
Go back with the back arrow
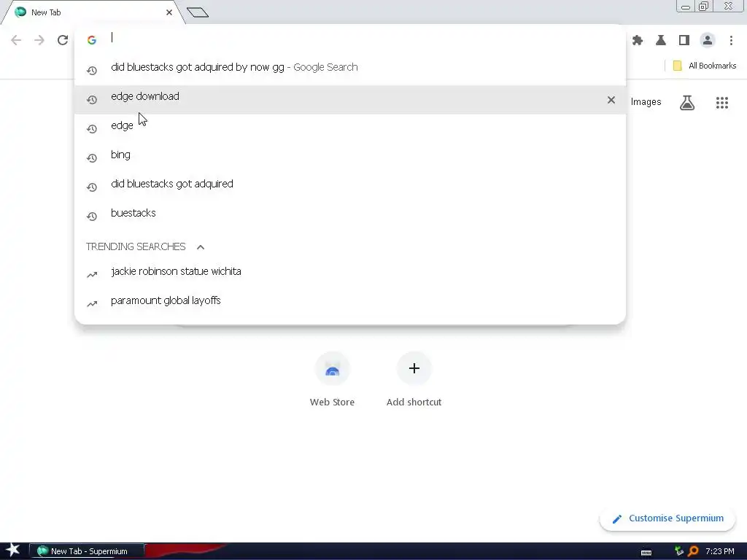pos(16,41)
